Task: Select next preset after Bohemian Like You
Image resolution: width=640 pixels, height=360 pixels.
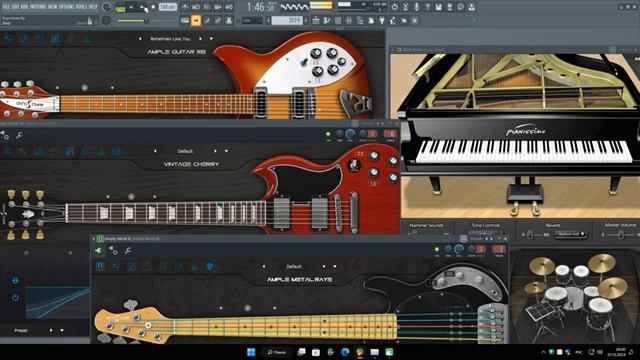Action: [x=200, y=39]
